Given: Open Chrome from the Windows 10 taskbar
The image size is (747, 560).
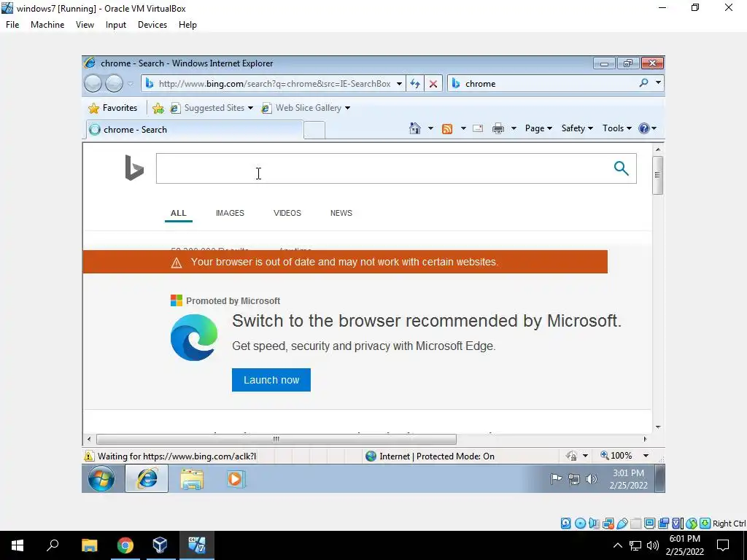Looking at the screenshot, I should tap(125, 545).
